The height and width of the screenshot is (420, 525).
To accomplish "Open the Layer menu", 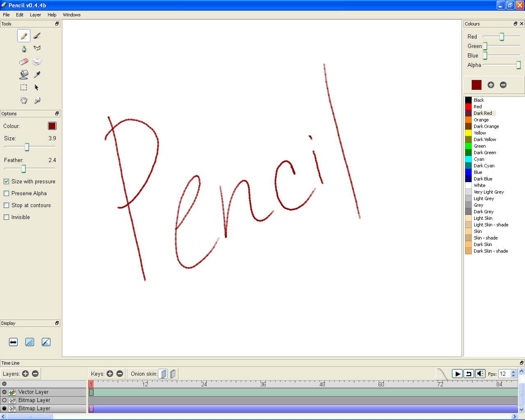I will point(35,15).
